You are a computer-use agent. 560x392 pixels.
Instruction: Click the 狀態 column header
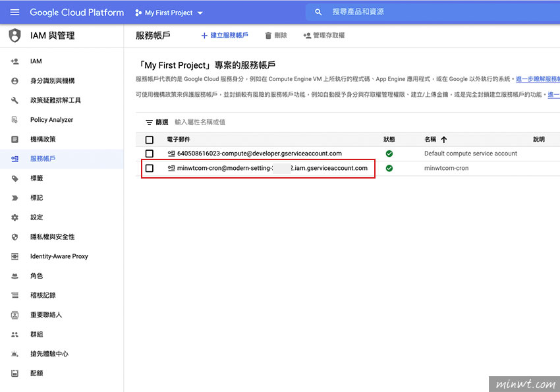(x=389, y=140)
